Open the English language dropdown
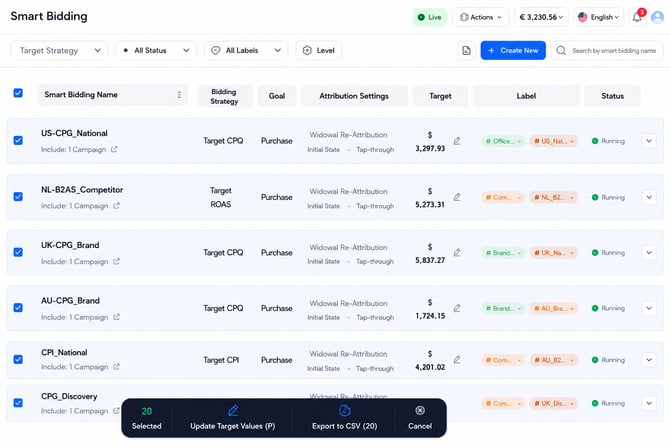 point(599,17)
